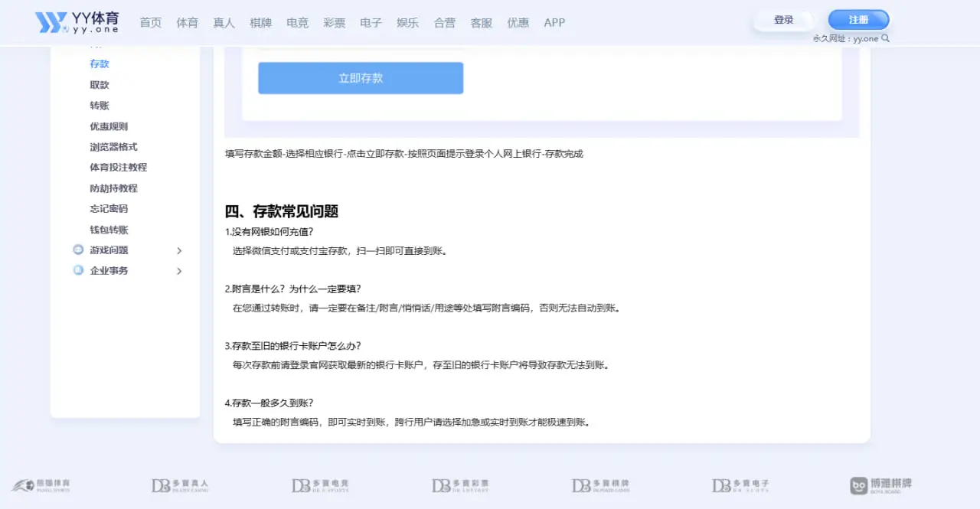Click the 游戏问题 question icon in sidebar
The height and width of the screenshot is (509, 980).
78,250
